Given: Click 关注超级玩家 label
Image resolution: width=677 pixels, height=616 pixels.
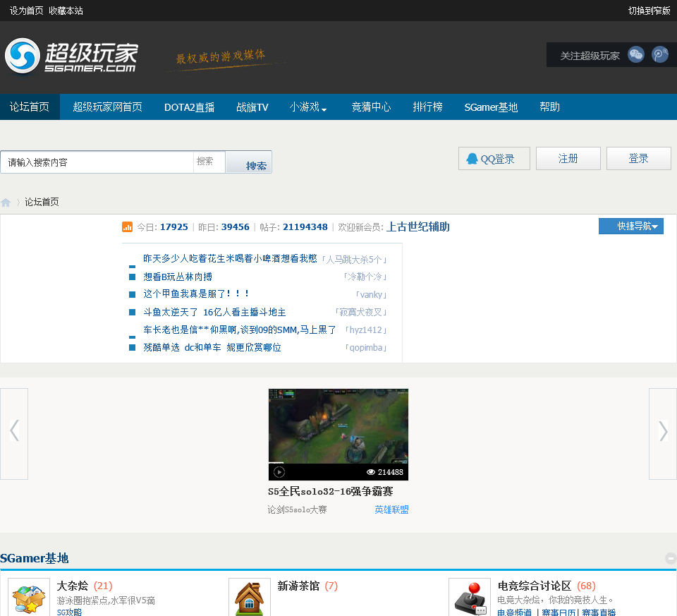Looking at the screenshot, I should (590, 56).
